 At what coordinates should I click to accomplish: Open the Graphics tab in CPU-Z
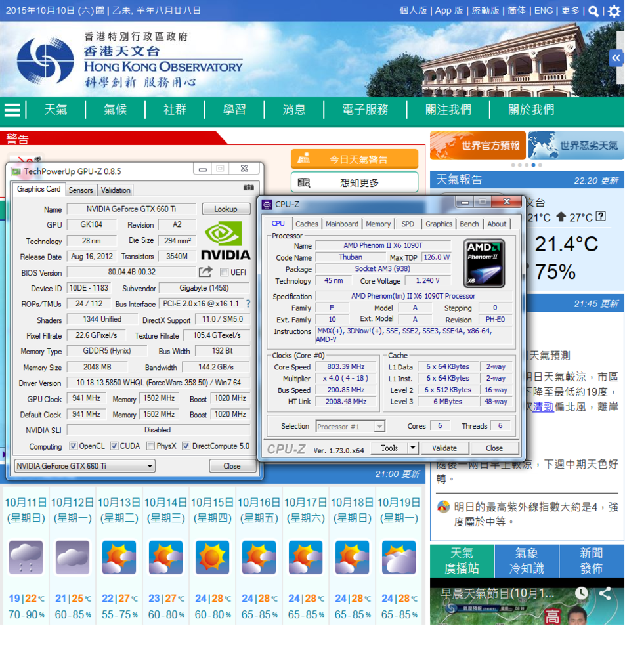click(439, 224)
